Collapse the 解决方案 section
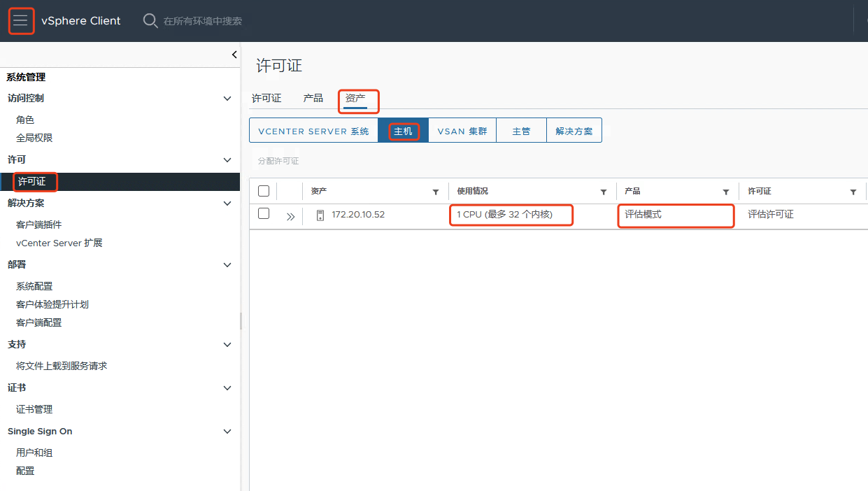This screenshot has height=491, width=868. 227,204
